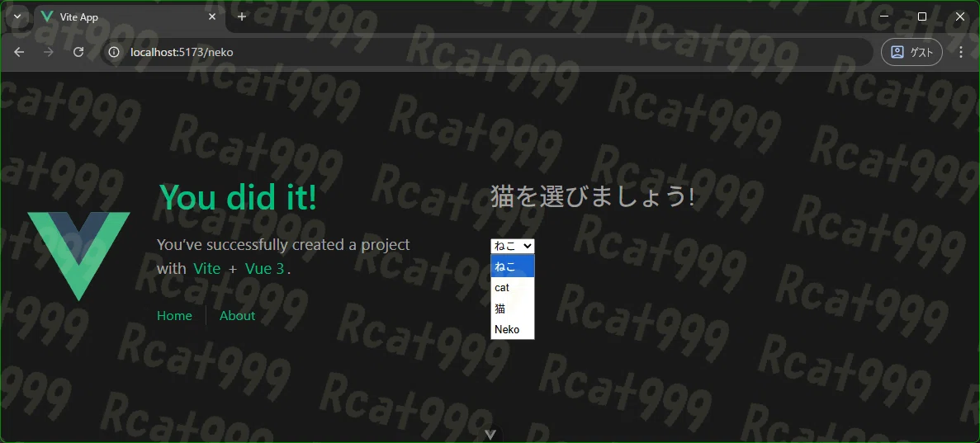Image resolution: width=980 pixels, height=443 pixels.
Task: Open the tab search dropdown
Action: (17, 16)
